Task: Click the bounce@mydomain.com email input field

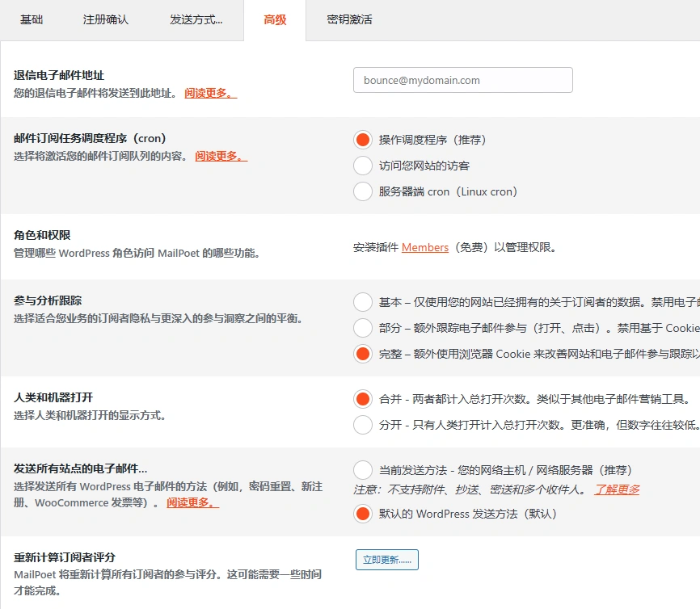Action: click(462, 80)
